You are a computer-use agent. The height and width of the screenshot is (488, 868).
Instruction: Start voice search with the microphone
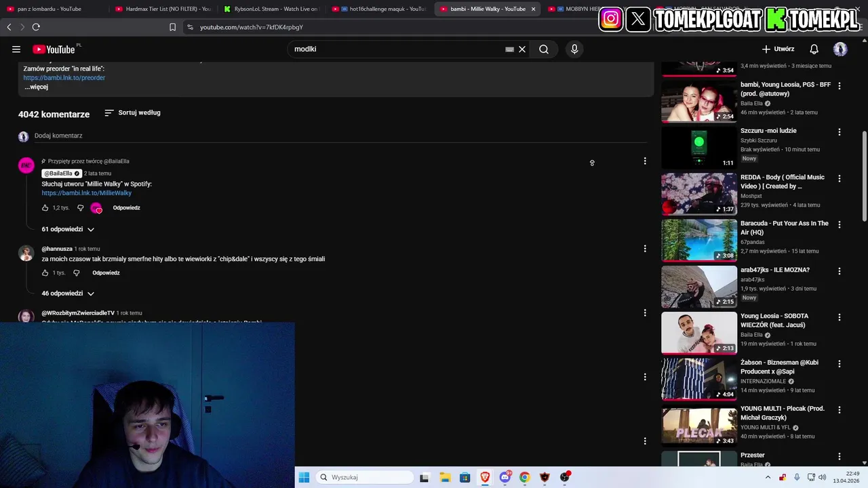(x=574, y=49)
